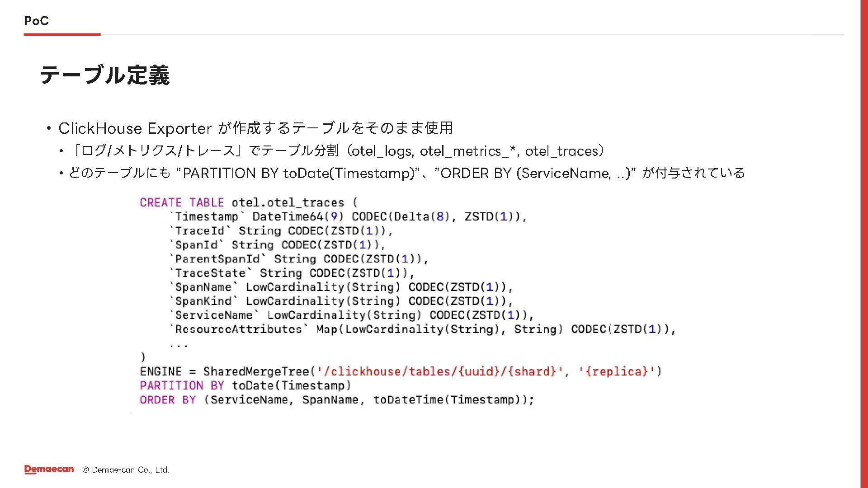The image size is (868, 488).
Task: Click the ORDER BY clause line
Action: (x=337, y=400)
